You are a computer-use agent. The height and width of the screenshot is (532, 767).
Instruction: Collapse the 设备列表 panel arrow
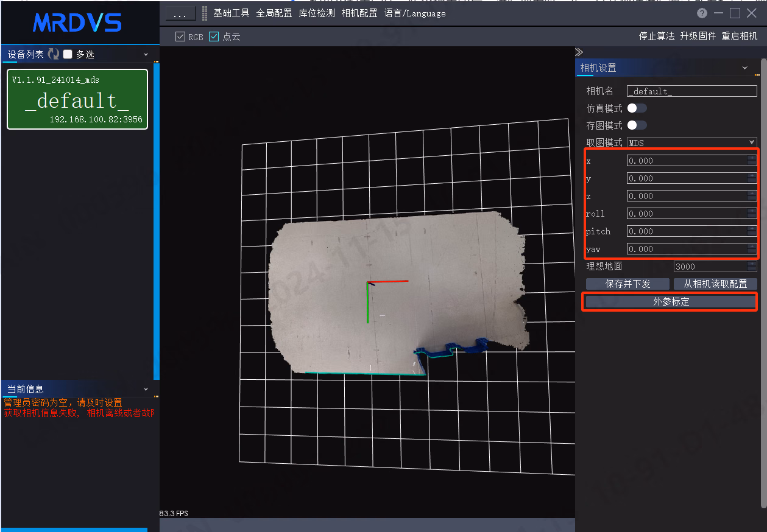[x=146, y=55]
